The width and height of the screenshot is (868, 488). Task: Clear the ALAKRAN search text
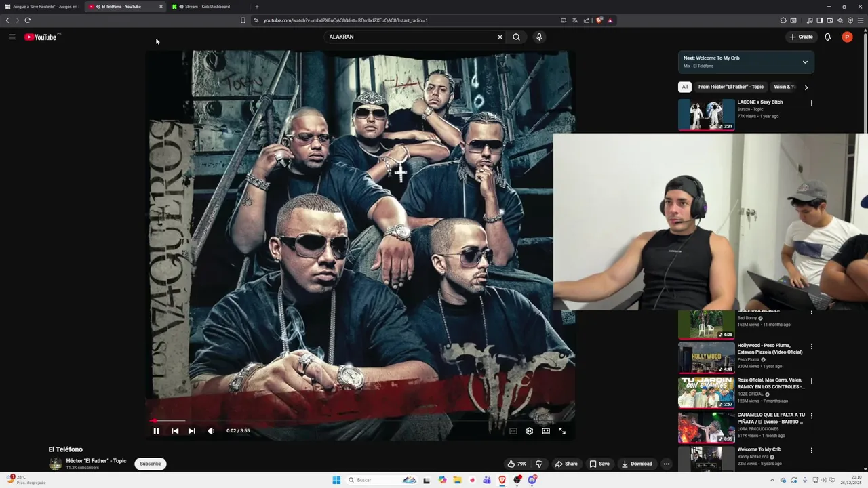click(x=500, y=37)
